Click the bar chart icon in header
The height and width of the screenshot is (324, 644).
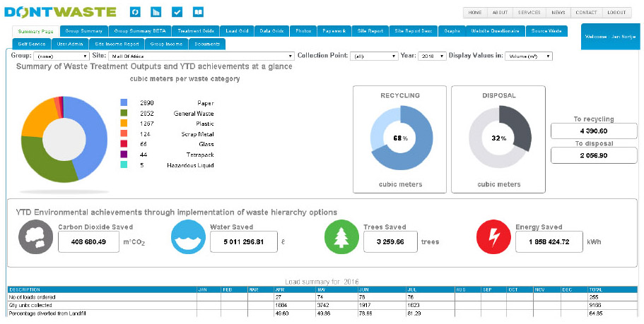(x=156, y=12)
